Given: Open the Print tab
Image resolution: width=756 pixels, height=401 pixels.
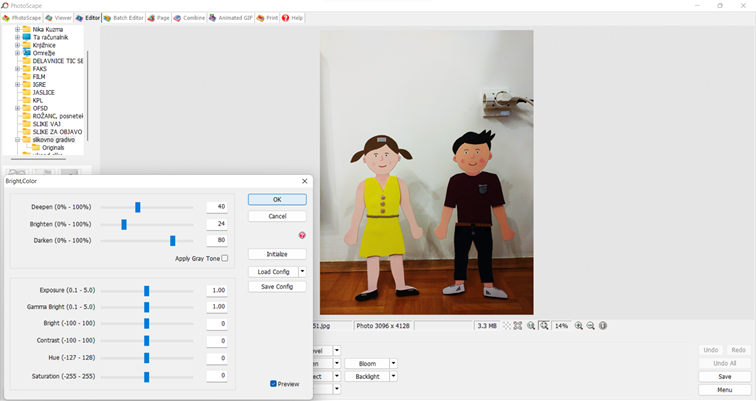Looking at the screenshot, I should click(x=267, y=18).
